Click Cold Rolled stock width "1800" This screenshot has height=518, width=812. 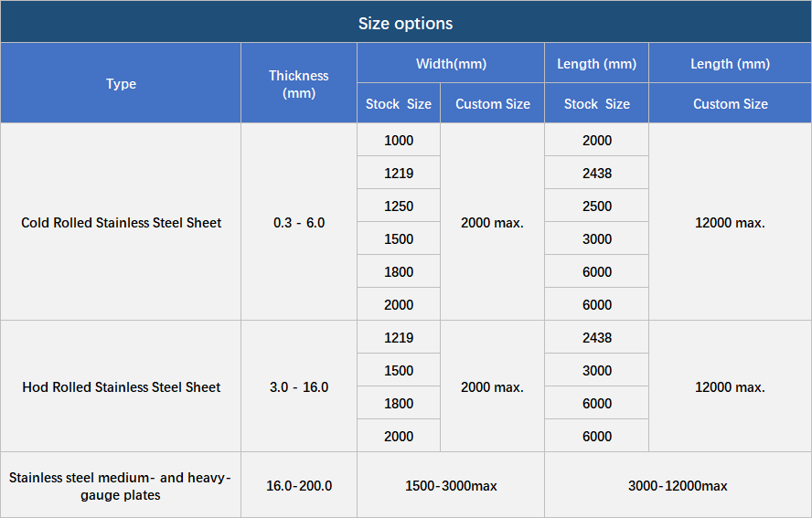[399, 271]
